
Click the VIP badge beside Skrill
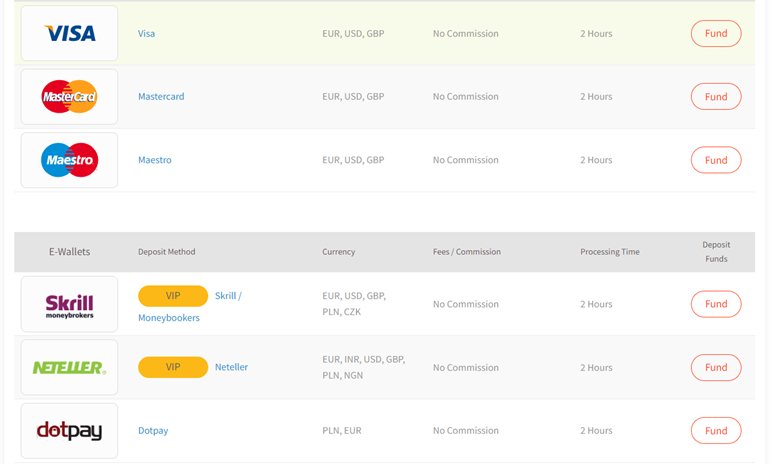click(173, 296)
